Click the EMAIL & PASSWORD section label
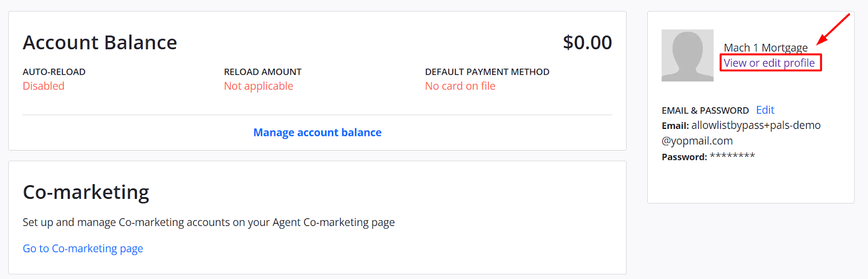 (x=705, y=111)
